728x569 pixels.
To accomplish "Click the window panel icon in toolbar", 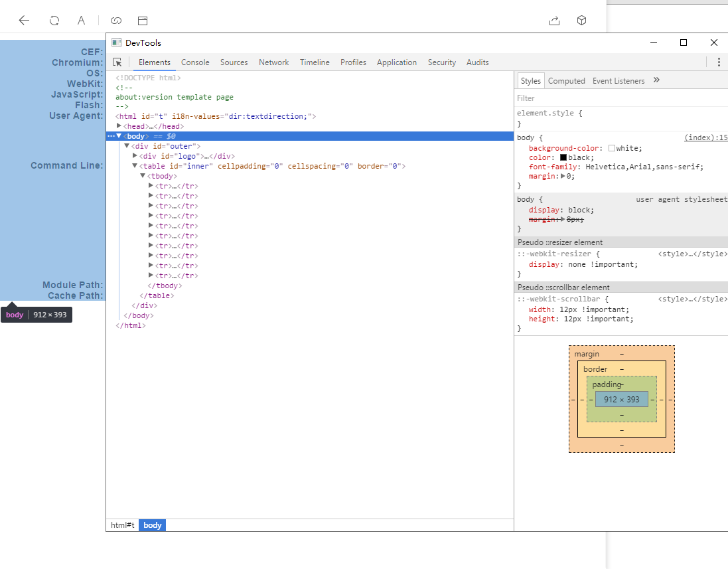I will click(x=143, y=21).
